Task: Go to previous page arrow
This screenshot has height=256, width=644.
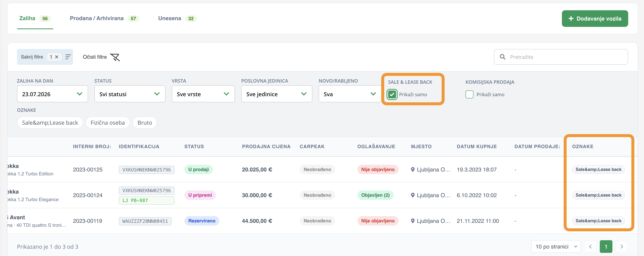Action: click(x=590, y=247)
